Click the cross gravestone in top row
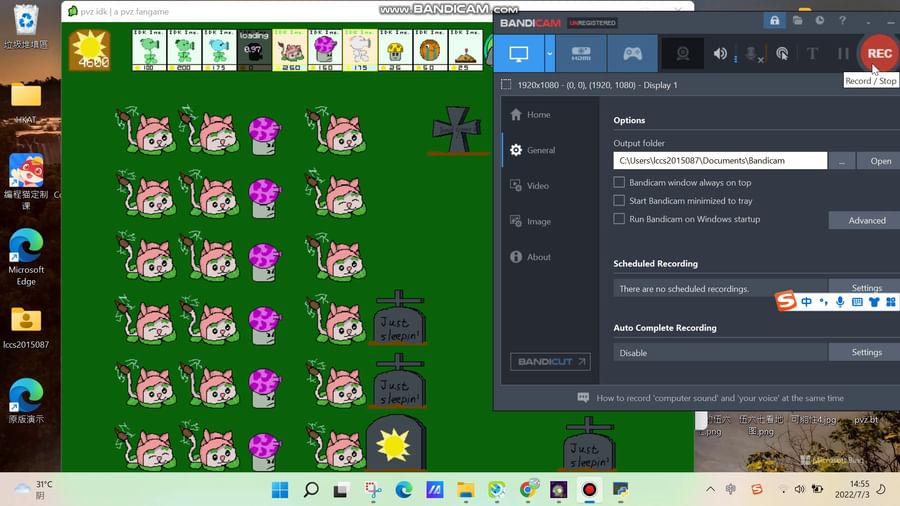Screen dimensions: 900x506 point(456,130)
